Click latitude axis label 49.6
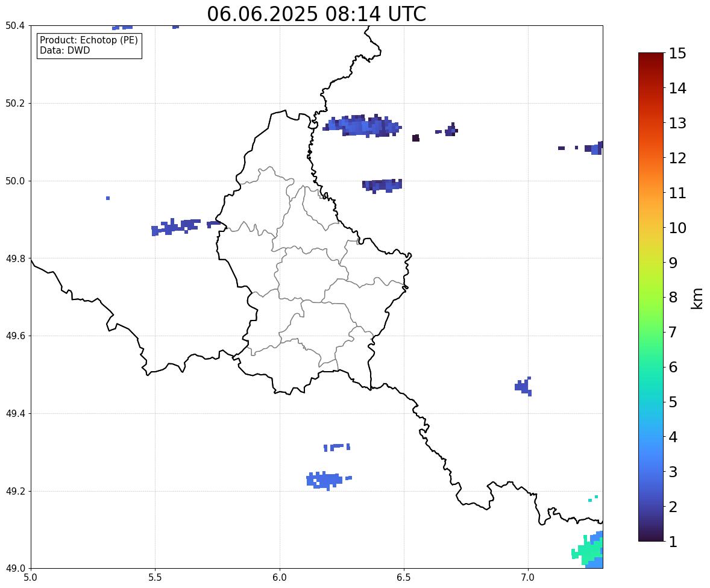710x588 pixels. [15, 336]
